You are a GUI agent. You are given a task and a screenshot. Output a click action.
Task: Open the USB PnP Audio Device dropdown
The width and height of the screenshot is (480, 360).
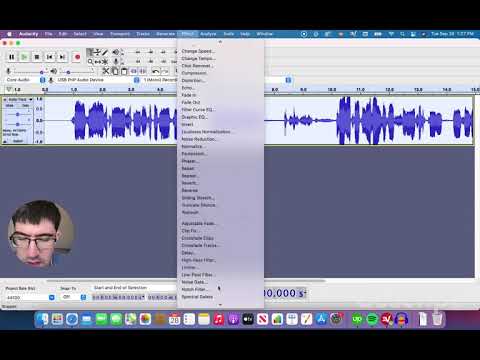(x=98, y=80)
